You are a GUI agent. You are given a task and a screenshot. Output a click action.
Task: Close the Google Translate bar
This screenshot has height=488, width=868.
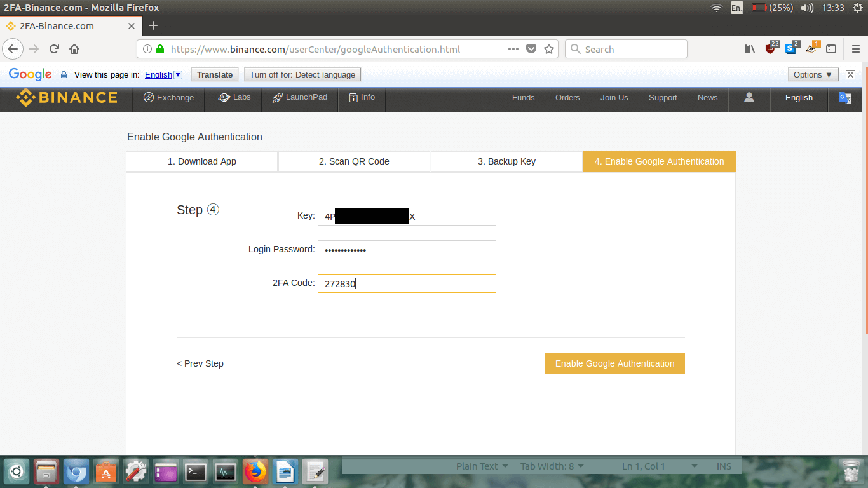(850, 74)
